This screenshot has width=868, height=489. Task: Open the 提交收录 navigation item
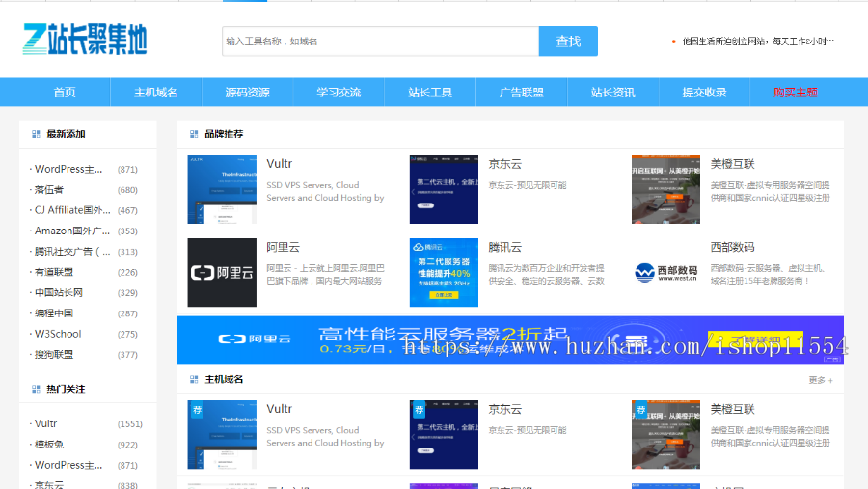[x=704, y=93]
